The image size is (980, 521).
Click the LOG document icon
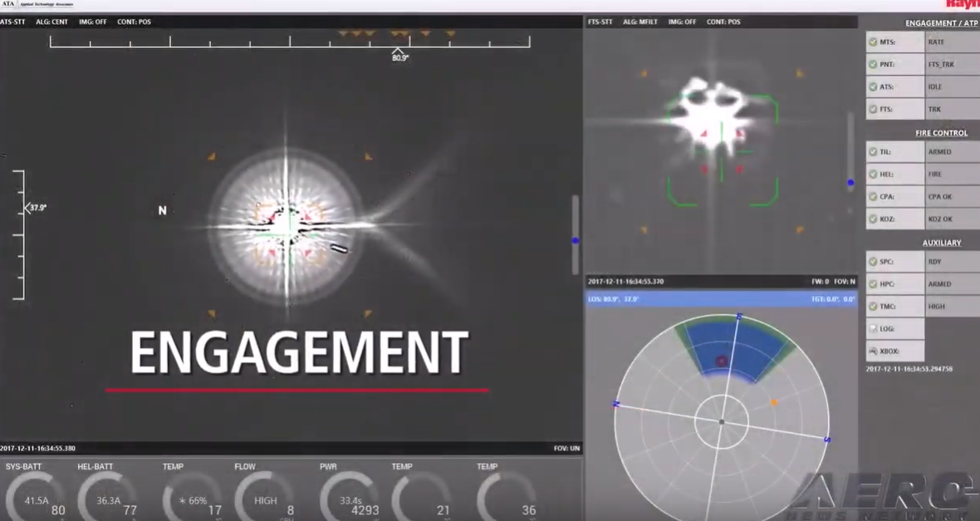tap(873, 329)
